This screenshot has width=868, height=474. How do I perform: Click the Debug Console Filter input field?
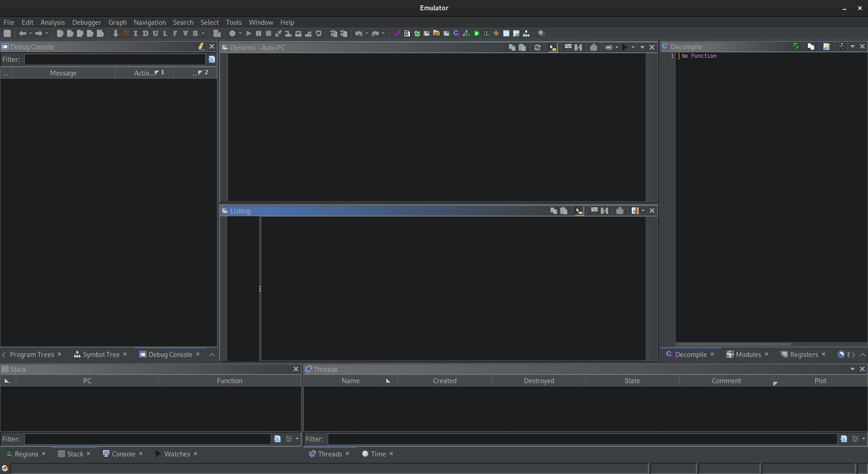pos(115,59)
